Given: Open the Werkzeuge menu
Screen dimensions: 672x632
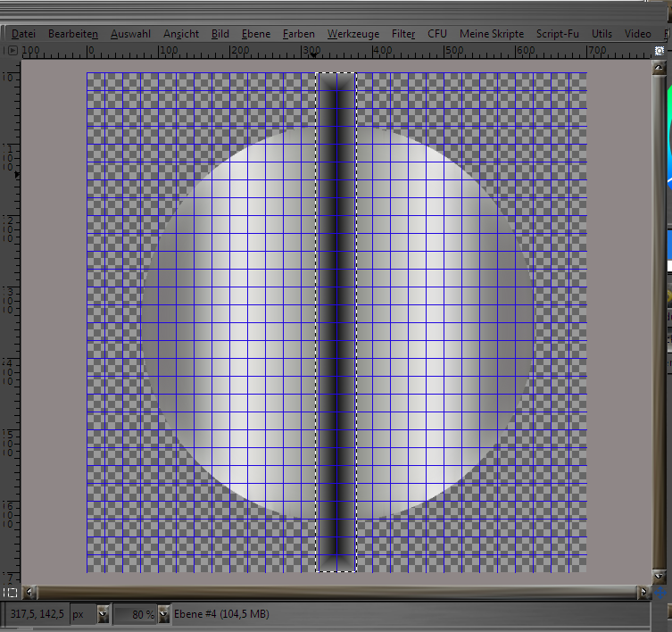Looking at the screenshot, I should 353,34.
